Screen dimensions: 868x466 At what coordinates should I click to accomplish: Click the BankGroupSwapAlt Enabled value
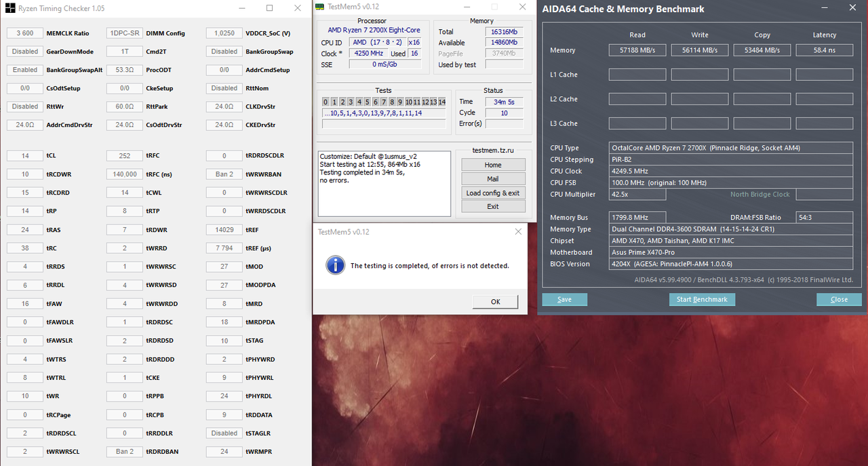pos(25,70)
